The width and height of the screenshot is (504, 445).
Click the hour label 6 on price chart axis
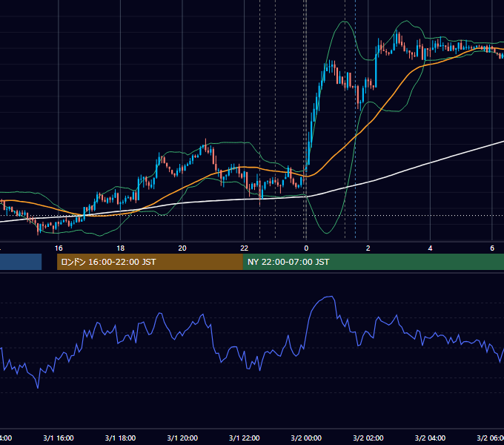coord(492,248)
